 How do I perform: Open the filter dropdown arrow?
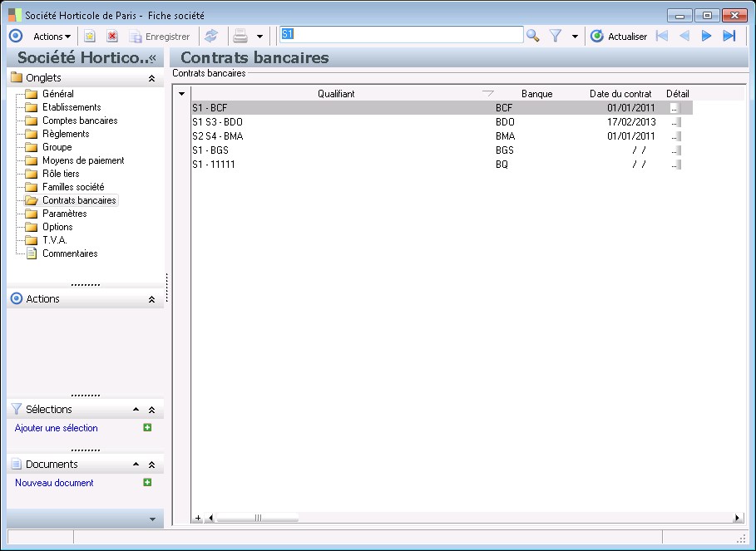pos(575,36)
